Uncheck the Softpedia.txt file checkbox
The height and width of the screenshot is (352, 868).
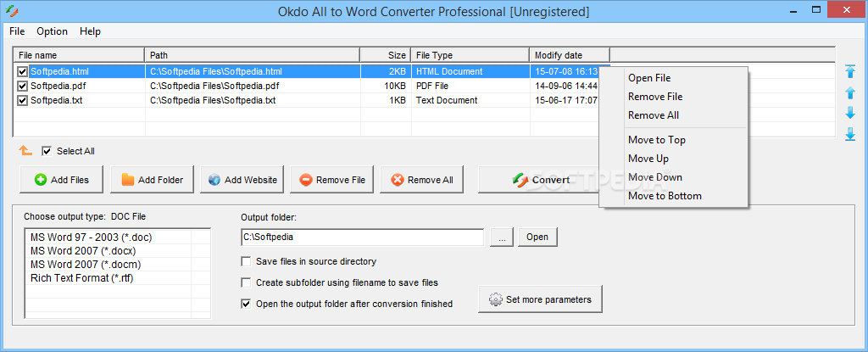tap(22, 100)
